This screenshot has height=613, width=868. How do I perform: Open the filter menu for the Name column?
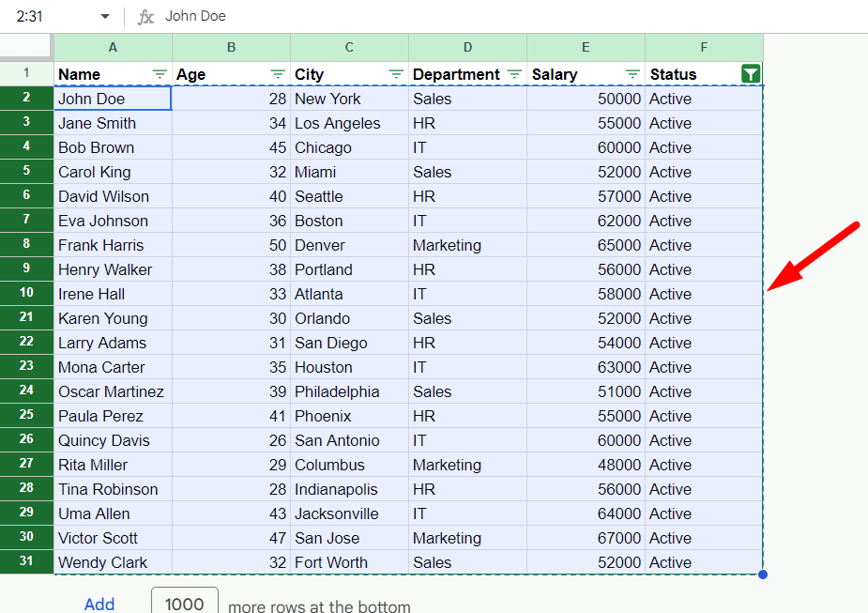[160, 73]
